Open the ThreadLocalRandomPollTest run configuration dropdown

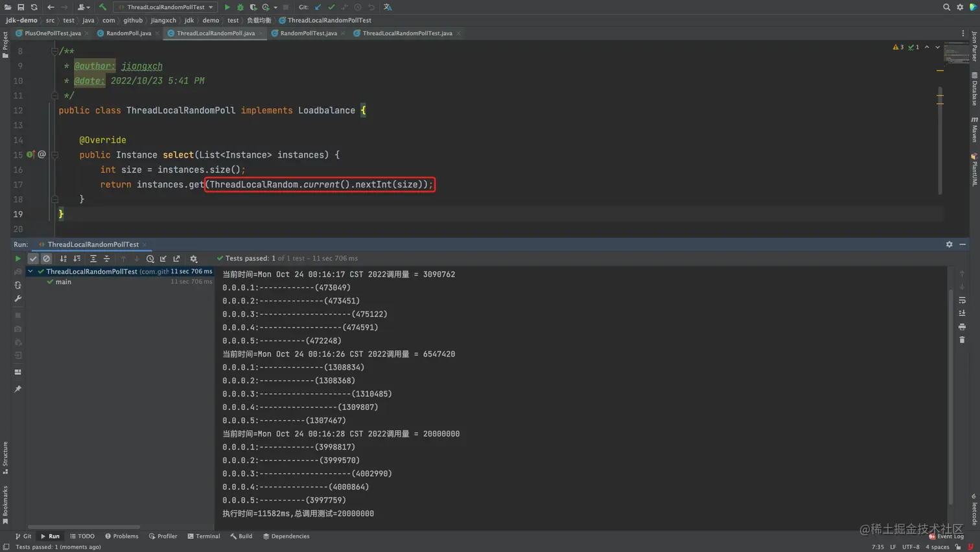(x=165, y=7)
